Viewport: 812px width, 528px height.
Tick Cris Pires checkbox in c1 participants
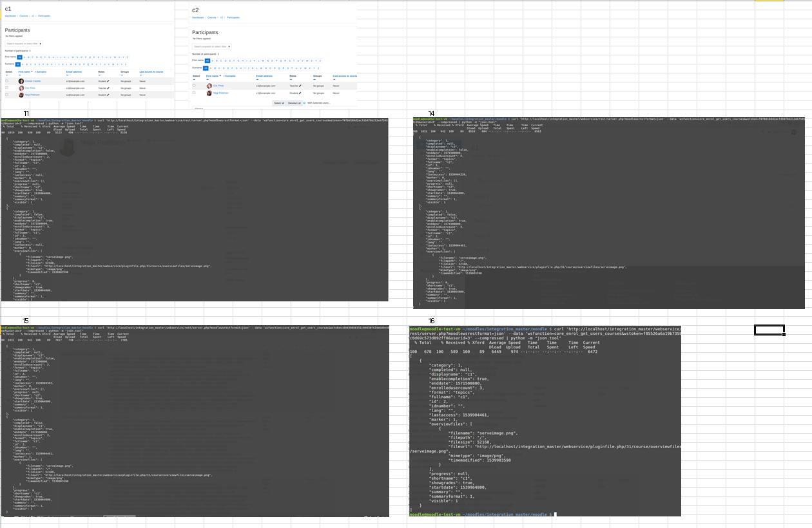tap(7, 88)
